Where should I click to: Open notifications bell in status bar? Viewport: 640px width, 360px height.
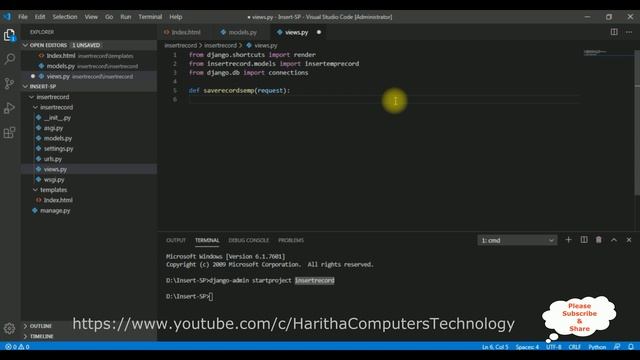coord(631,347)
